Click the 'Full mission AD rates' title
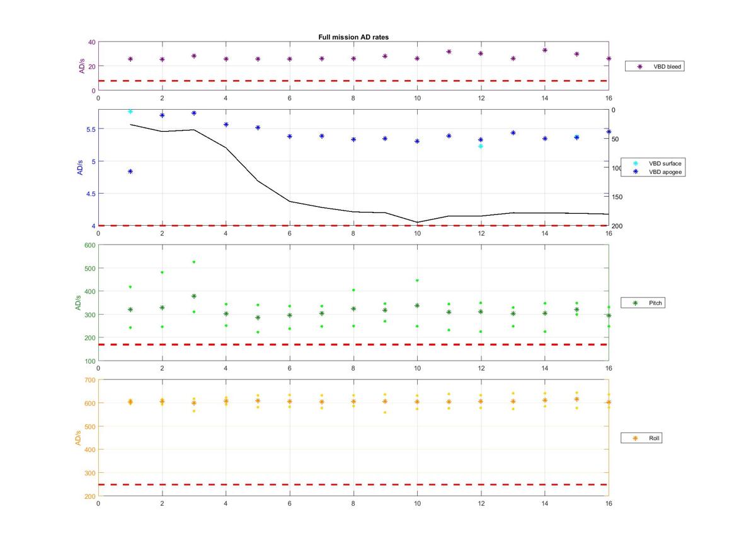Viewport: 756px width, 558px height. pyautogui.click(x=353, y=37)
